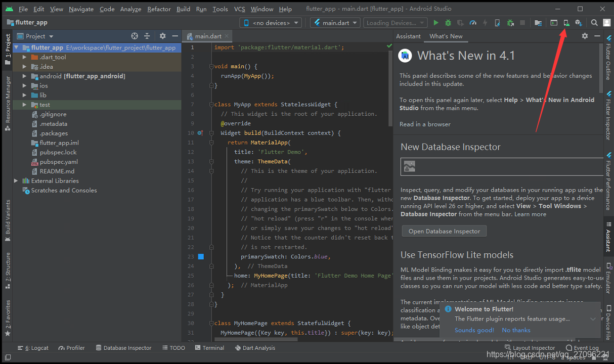
Task: Click the broken image placeholder thumbnail
Action: pyautogui.click(x=410, y=166)
